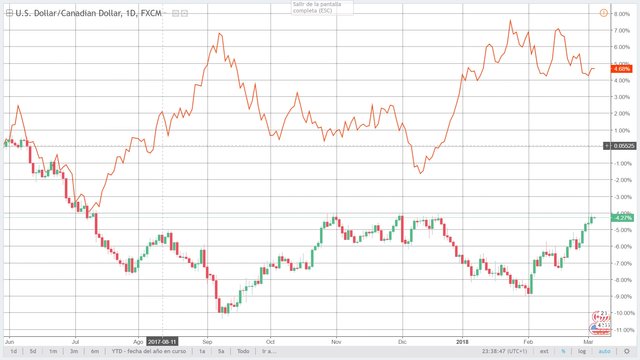This screenshot has width=640, height=360.
Task: Click the plus on 0.05525 crosshair label
Action: (x=607, y=146)
